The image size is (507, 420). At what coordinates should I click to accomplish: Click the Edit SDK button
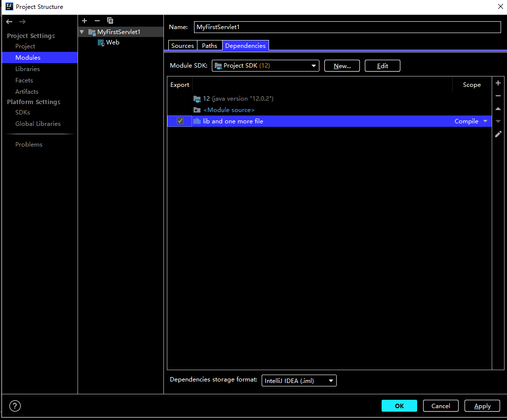[383, 66]
